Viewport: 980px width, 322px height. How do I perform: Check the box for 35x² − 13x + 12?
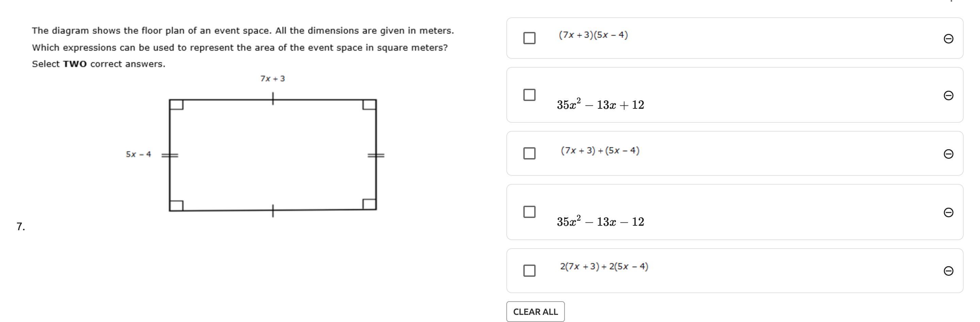[529, 95]
